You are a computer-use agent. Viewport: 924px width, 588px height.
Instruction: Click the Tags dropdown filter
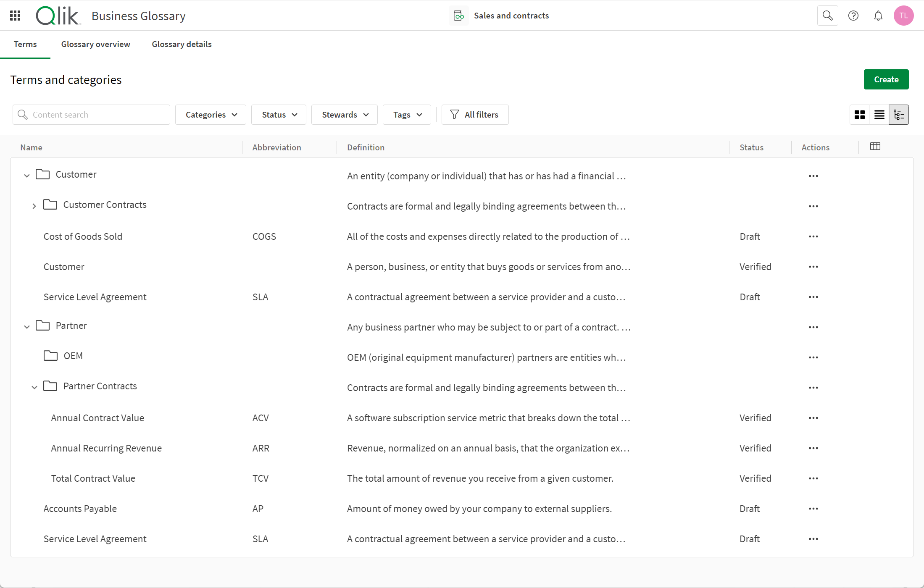(x=407, y=115)
